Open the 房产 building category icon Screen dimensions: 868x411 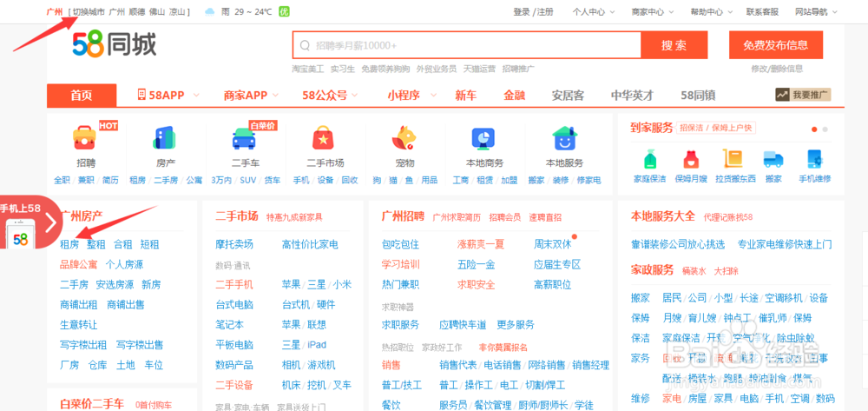point(164,138)
